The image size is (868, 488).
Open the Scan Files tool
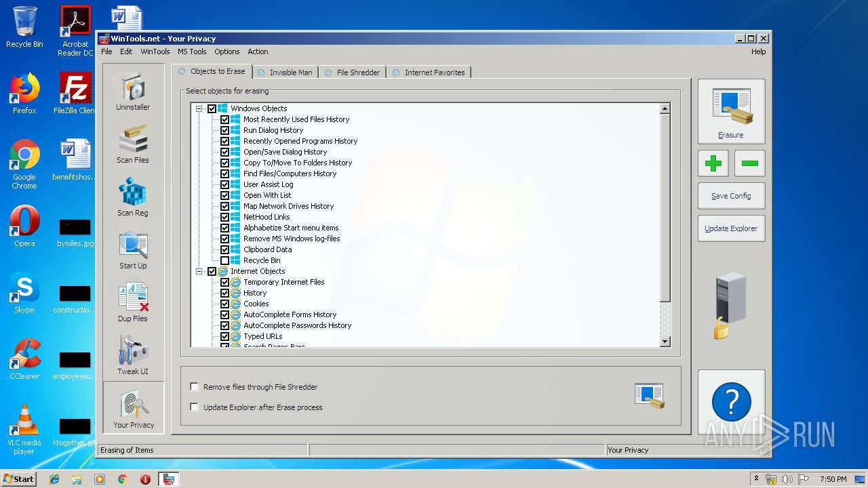(133, 144)
